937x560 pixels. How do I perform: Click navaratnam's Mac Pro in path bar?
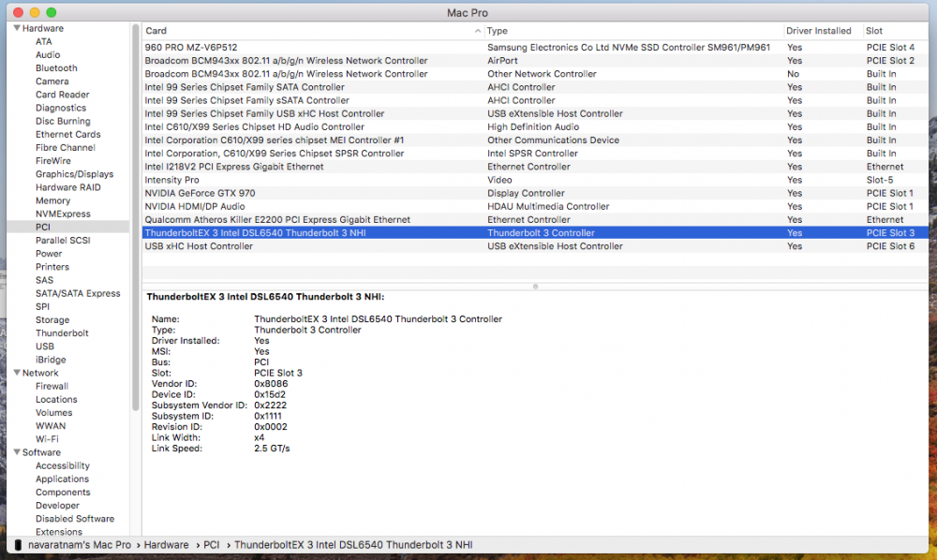point(80,544)
